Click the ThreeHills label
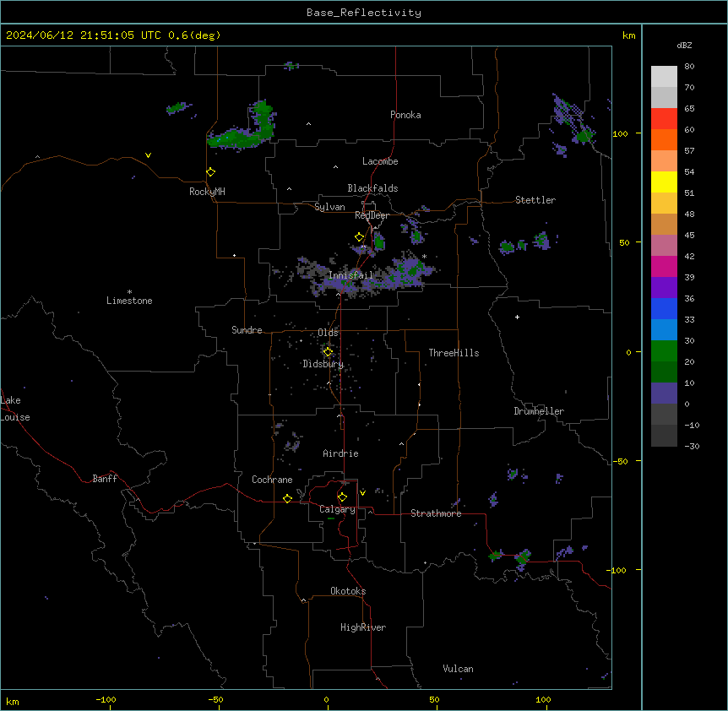 pyautogui.click(x=454, y=353)
